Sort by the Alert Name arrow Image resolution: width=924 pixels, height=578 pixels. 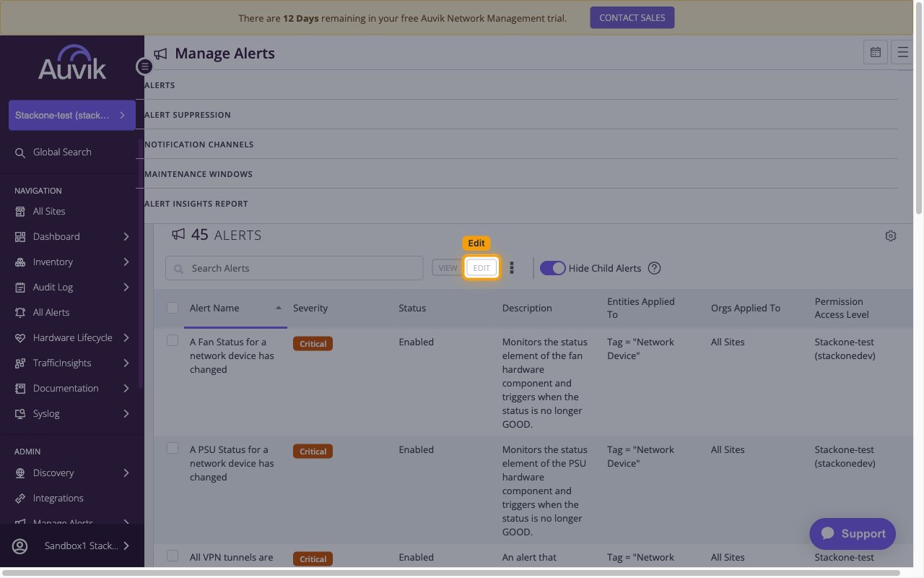pos(279,308)
